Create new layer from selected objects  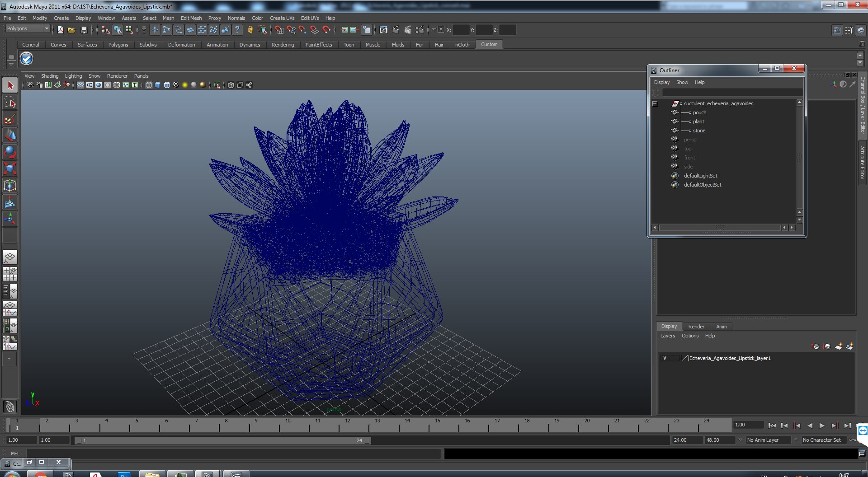click(849, 346)
